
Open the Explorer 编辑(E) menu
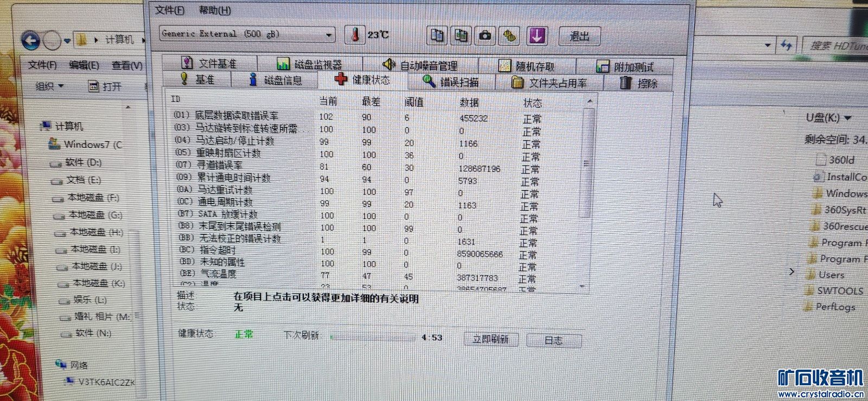(x=84, y=65)
